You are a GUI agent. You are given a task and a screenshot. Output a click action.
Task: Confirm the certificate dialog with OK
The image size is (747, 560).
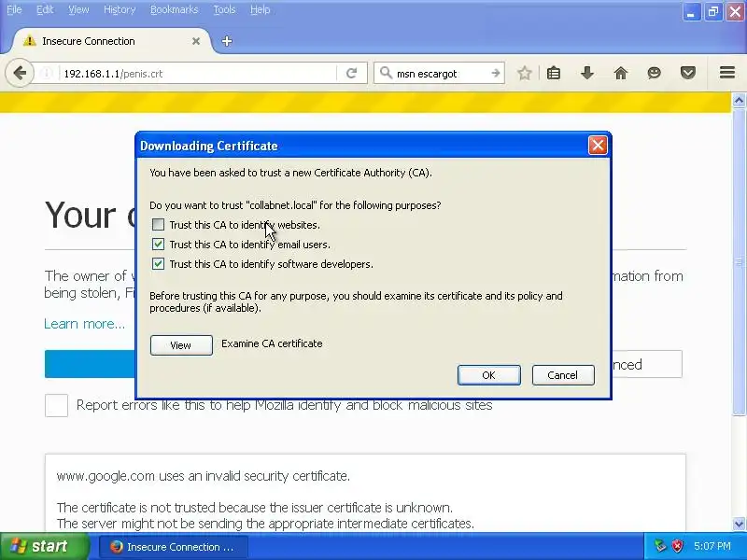(x=488, y=375)
